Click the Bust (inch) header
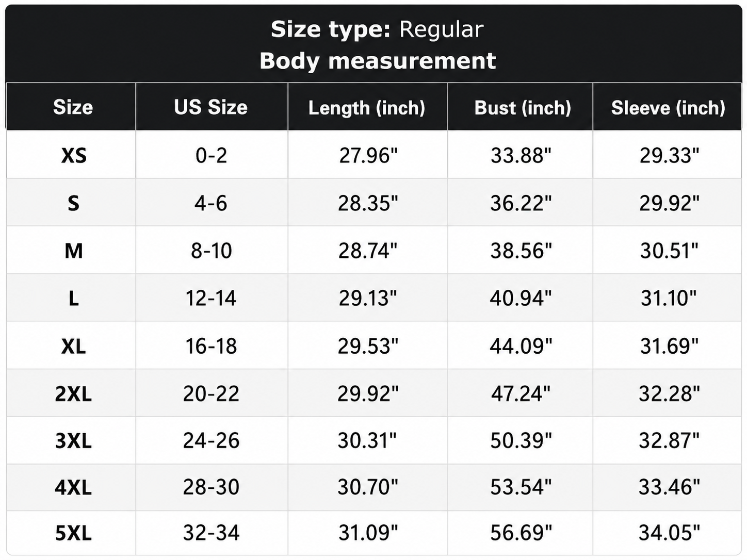Screen dimensions: 747x560 pos(523,108)
